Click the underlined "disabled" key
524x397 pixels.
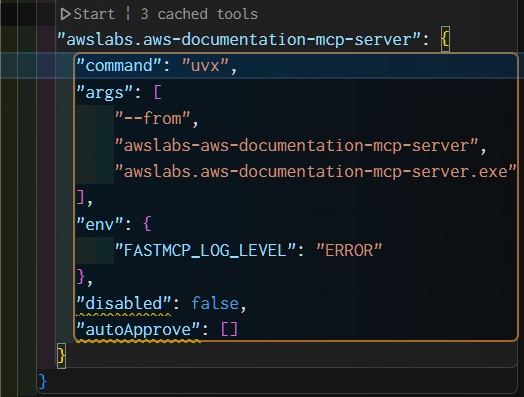click(x=124, y=303)
